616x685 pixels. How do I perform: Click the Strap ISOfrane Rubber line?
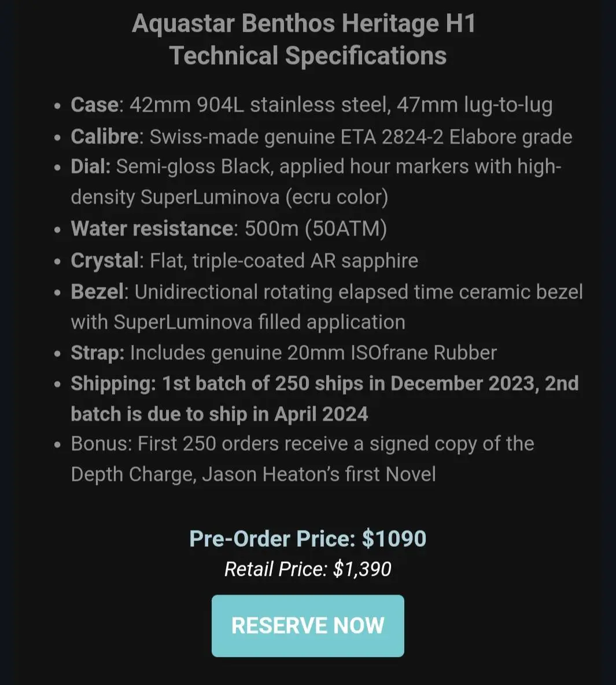[283, 353]
